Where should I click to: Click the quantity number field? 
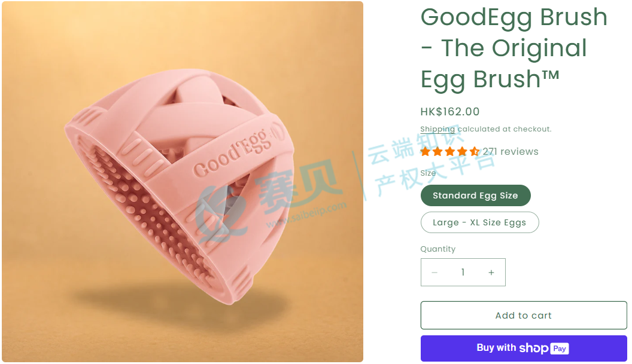pos(463,273)
